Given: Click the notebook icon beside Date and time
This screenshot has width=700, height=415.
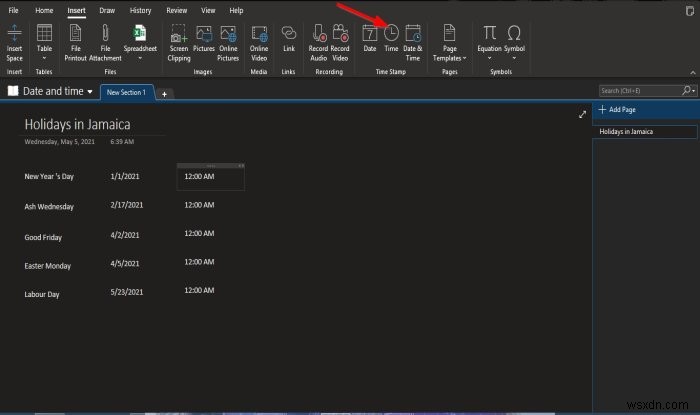Looking at the screenshot, I should pyautogui.click(x=13, y=91).
